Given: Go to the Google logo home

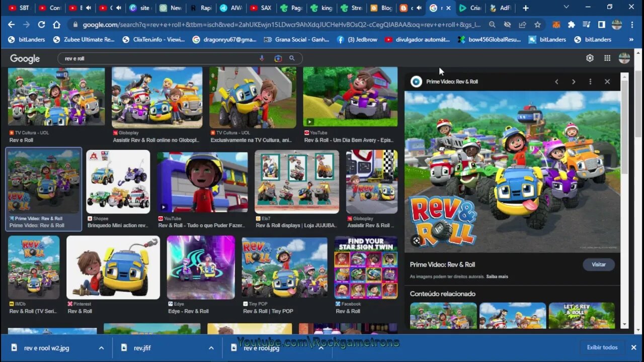Looking at the screenshot, I should [x=25, y=59].
